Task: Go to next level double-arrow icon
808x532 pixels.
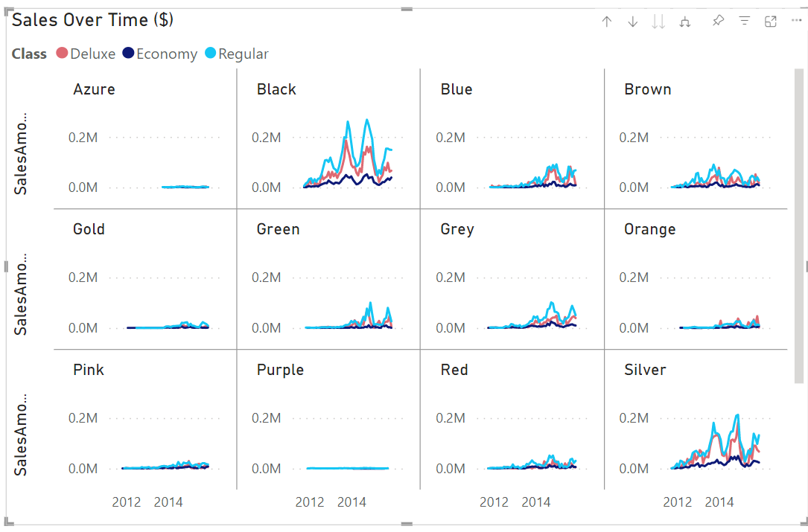Action: click(658, 22)
